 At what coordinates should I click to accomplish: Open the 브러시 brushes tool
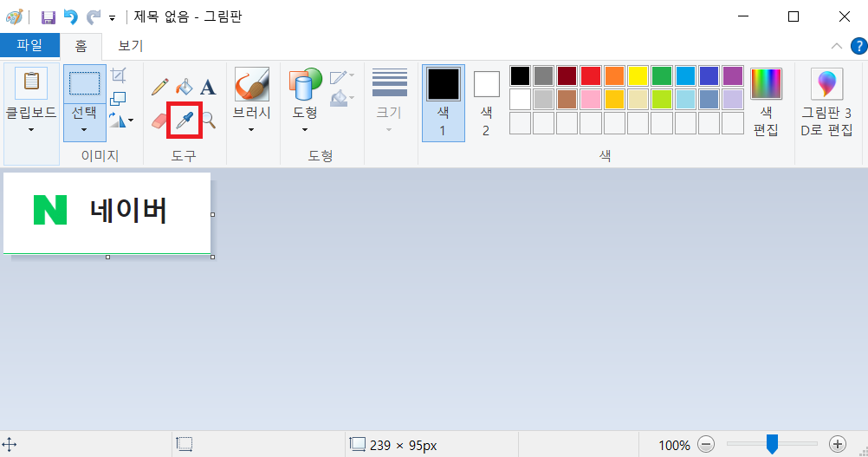pos(252,84)
